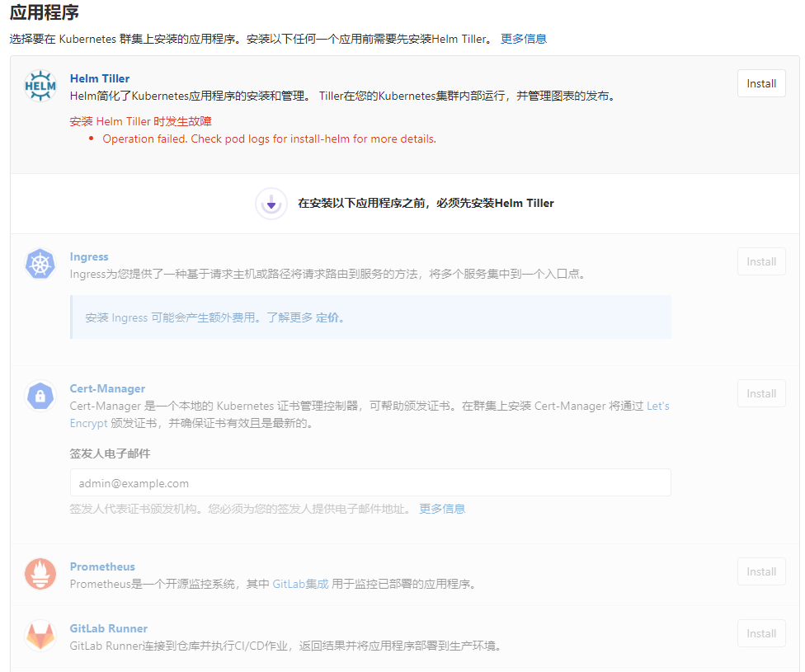The image size is (805, 672).
Task: Open 更多信息 link in the page description
Action: pos(524,39)
